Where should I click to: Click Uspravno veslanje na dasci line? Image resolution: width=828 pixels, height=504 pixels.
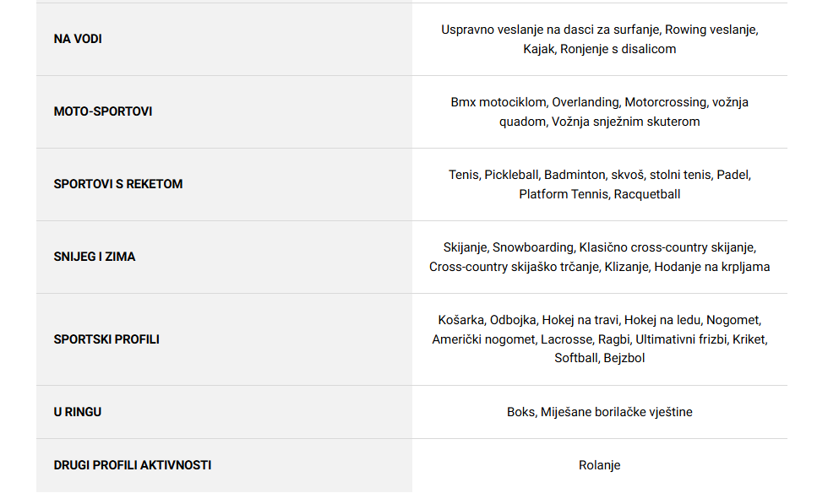[599, 30]
